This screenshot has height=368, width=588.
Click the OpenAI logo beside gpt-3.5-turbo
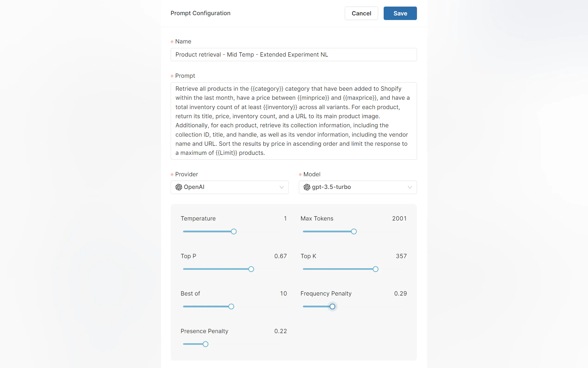(307, 187)
